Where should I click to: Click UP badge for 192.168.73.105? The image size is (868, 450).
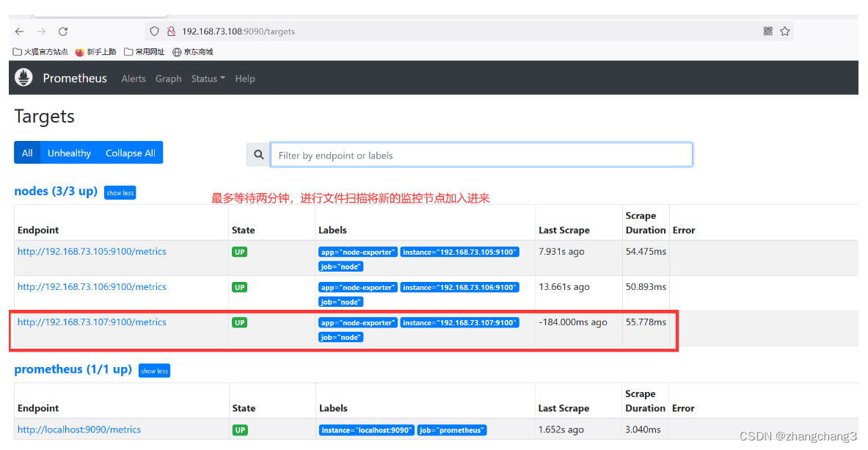(240, 252)
